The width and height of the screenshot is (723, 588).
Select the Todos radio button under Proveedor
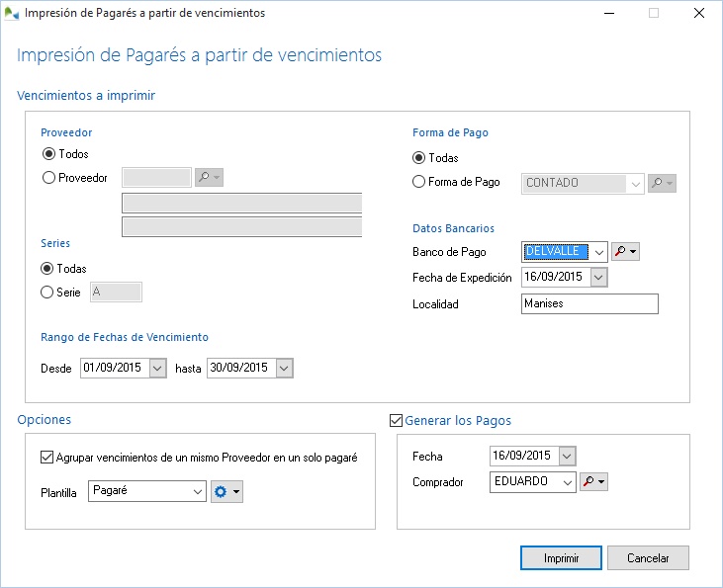pos(48,154)
